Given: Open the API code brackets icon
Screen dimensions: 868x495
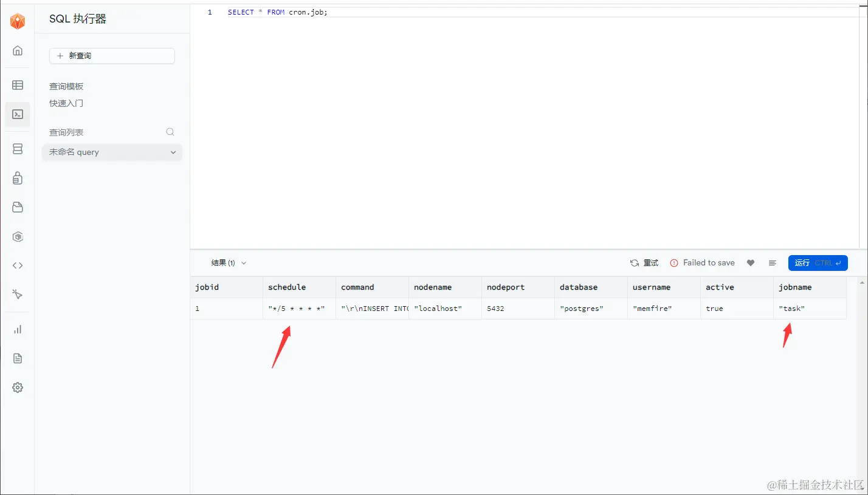Looking at the screenshot, I should [18, 265].
